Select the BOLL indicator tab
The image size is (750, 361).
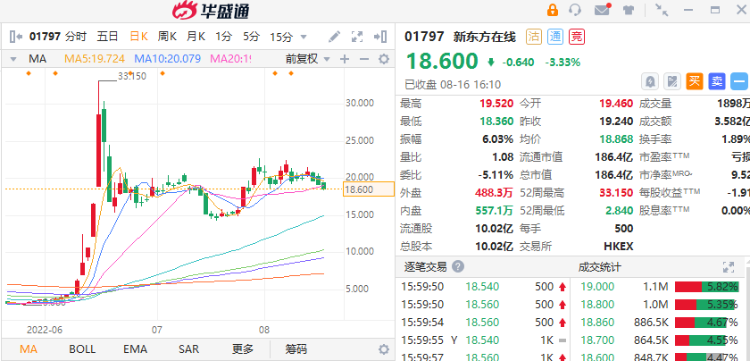[82, 349]
